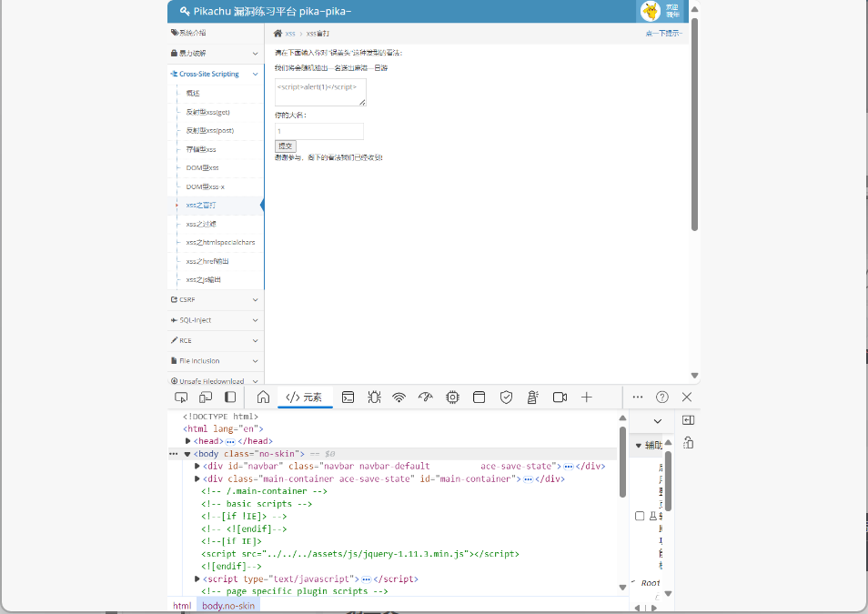Viewport: 868px width, 614px height.
Task: Open body node three-dot actions
Action: tap(173, 454)
